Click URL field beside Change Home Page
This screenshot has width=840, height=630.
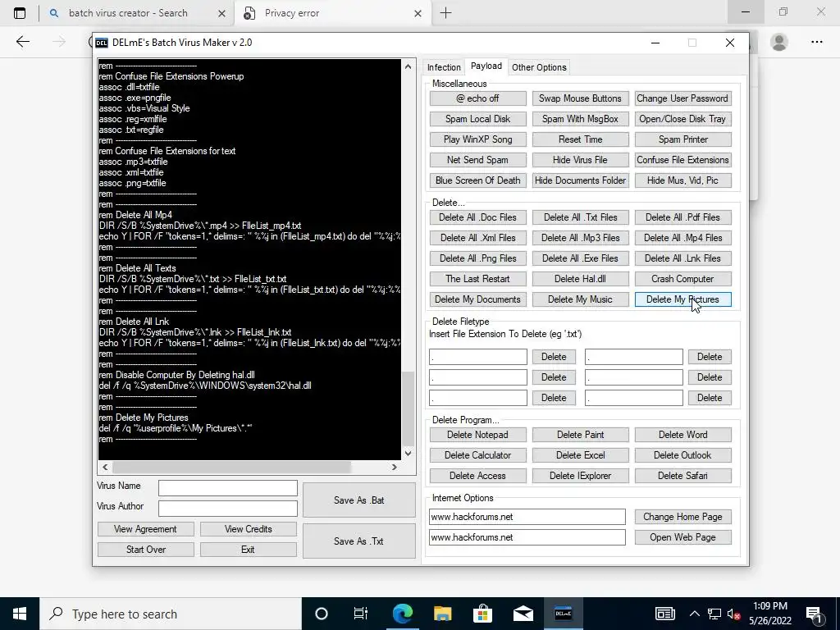(x=527, y=517)
